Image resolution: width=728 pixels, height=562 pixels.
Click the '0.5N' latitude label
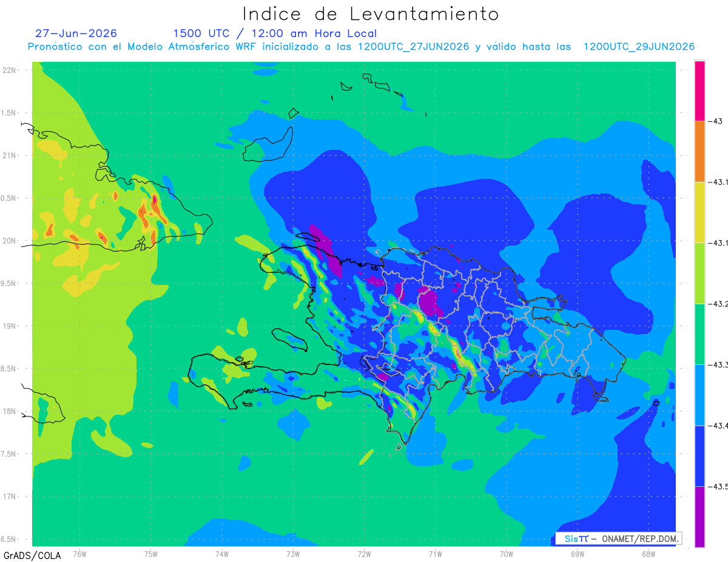[x=9, y=198]
